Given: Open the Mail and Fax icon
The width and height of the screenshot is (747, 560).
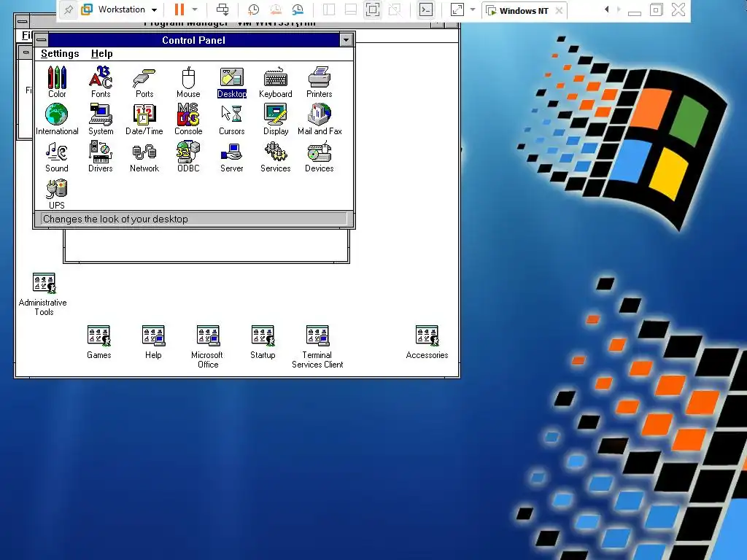Looking at the screenshot, I should (x=320, y=119).
